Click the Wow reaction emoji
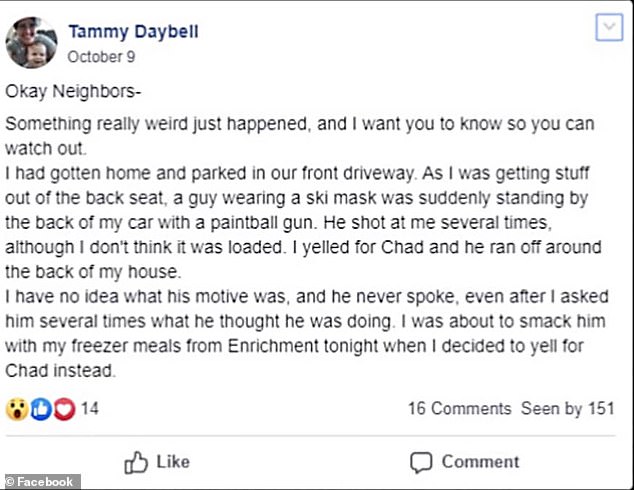634x490 pixels. tap(16, 409)
